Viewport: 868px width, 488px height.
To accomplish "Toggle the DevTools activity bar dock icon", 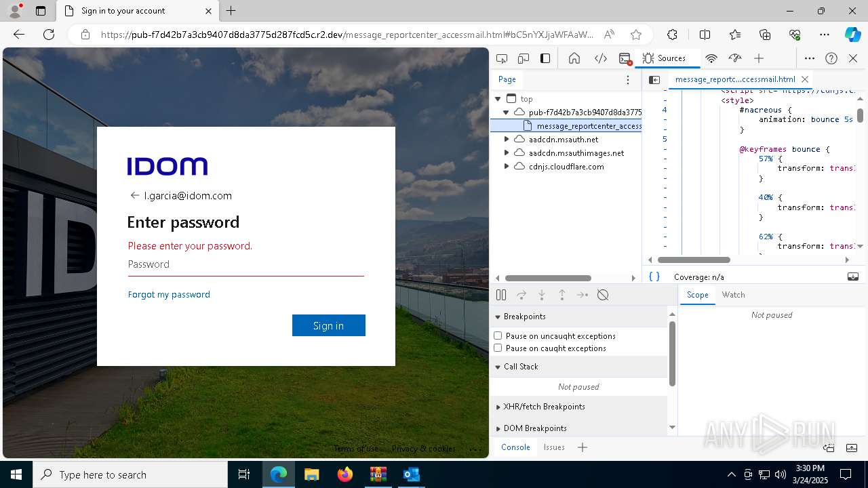I will point(545,58).
